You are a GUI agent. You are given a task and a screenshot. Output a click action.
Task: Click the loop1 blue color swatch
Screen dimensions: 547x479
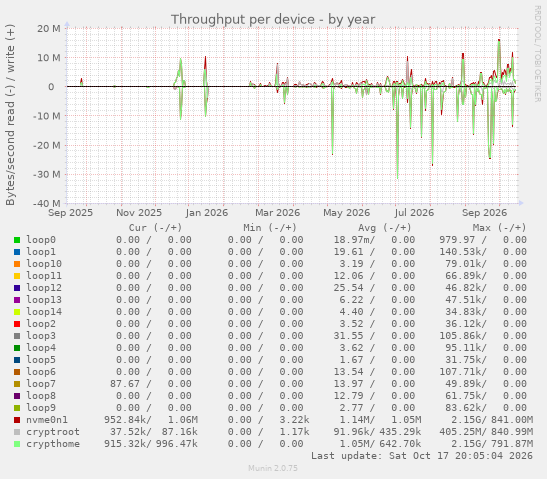[17, 252]
